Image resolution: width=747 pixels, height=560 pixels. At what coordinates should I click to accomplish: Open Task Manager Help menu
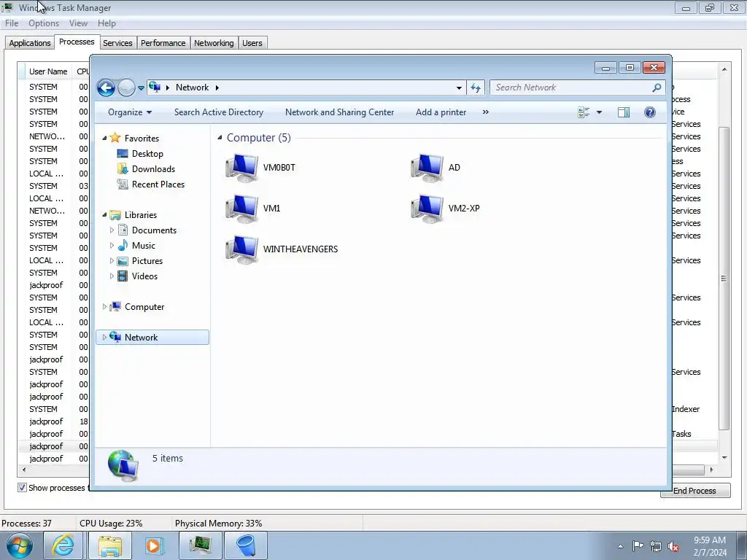(107, 23)
